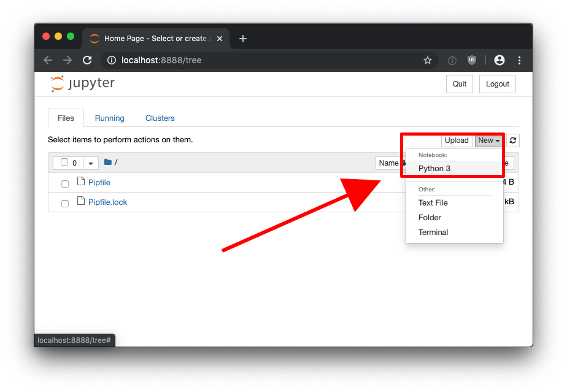Open Chrome's three-dot menu
Image resolution: width=567 pixels, height=392 pixels.
pos(519,60)
